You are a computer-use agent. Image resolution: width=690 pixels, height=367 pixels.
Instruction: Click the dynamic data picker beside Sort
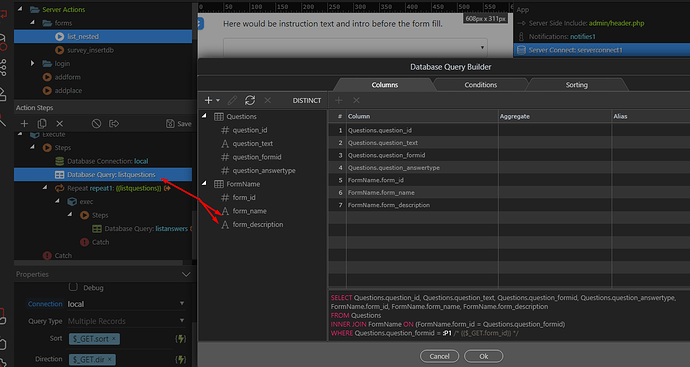[180, 339]
